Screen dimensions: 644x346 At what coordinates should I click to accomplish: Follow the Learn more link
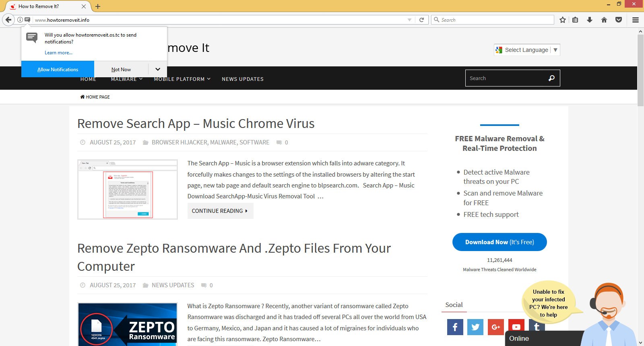58,53
